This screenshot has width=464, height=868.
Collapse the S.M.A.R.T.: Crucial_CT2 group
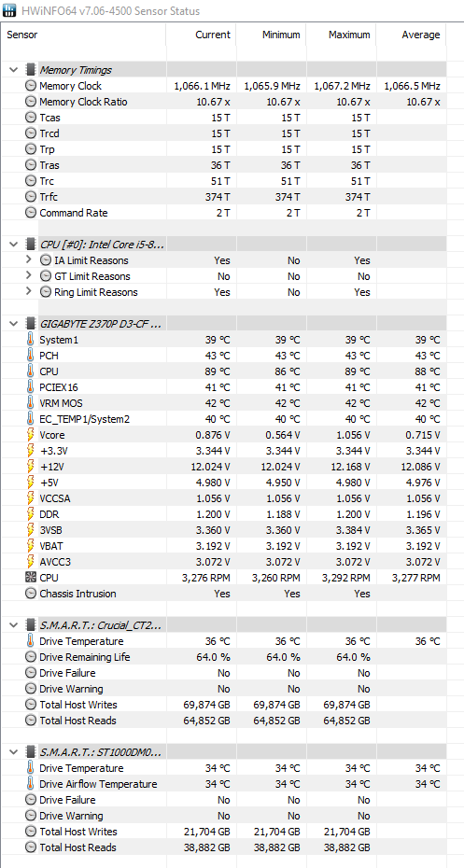(13, 625)
